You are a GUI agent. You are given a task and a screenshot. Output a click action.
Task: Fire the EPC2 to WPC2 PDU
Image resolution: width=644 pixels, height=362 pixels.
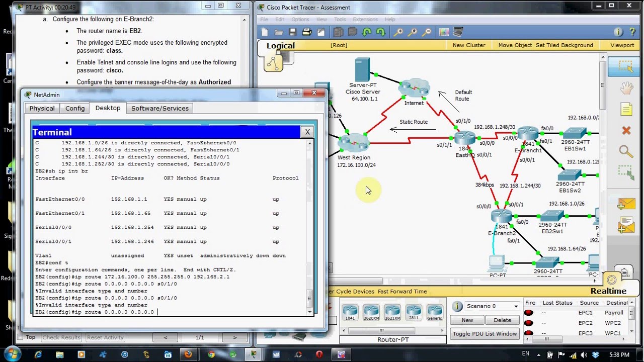tap(528, 323)
